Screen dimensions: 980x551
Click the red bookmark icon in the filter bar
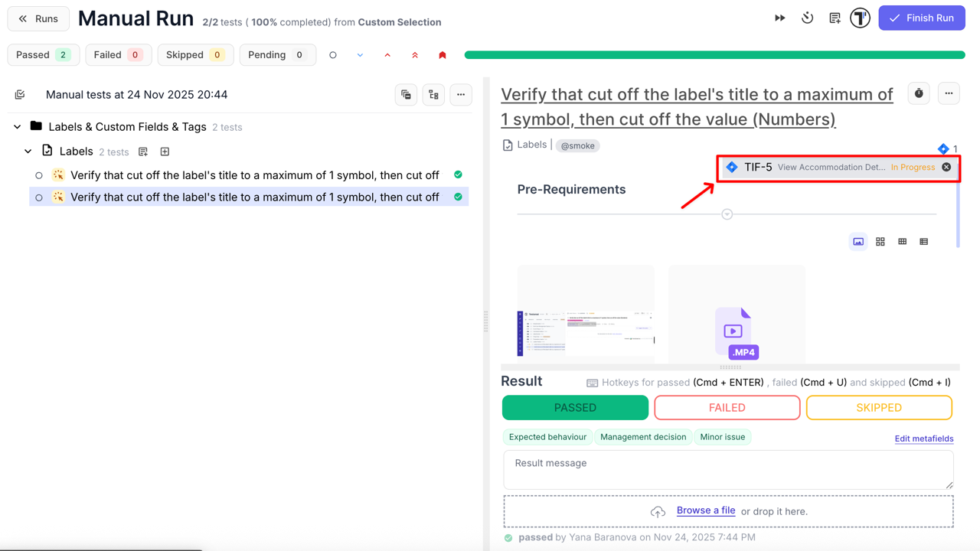tap(443, 54)
